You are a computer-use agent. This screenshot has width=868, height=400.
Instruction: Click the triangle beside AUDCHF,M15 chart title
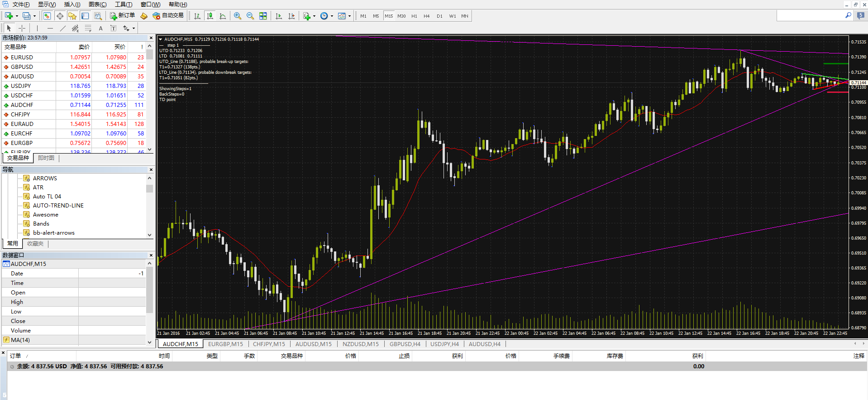click(x=161, y=39)
